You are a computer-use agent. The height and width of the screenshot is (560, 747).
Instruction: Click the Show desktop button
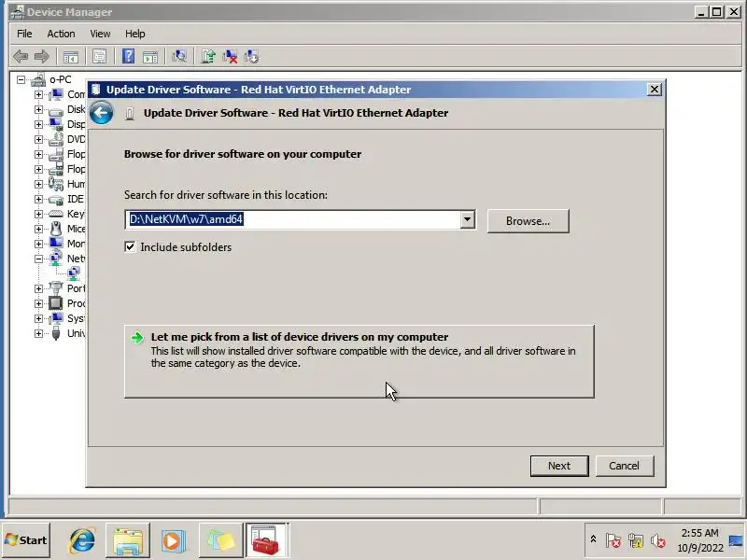(737, 540)
